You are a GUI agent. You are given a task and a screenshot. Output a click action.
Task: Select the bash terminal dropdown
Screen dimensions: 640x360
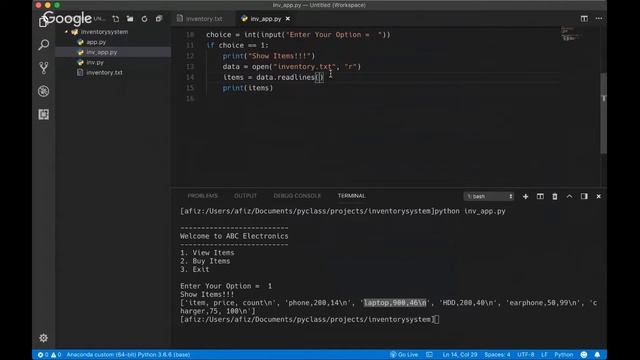coord(489,196)
